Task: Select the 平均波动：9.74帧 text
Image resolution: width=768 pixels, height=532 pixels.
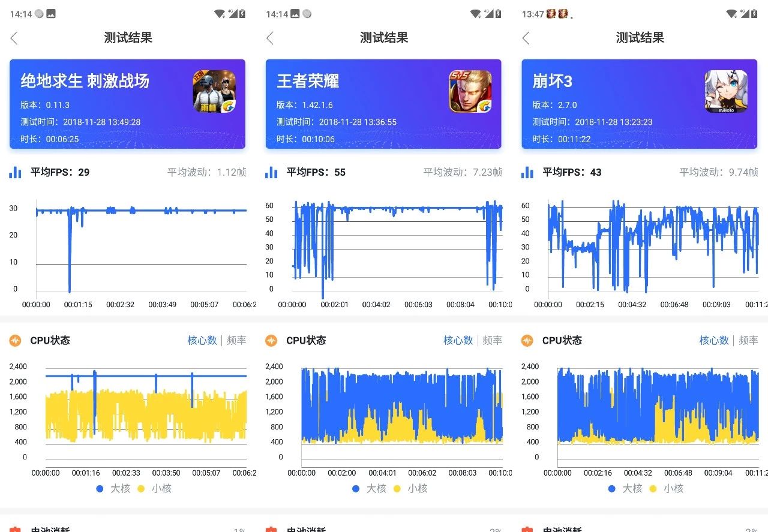Action: pyautogui.click(x=719, y=173)
